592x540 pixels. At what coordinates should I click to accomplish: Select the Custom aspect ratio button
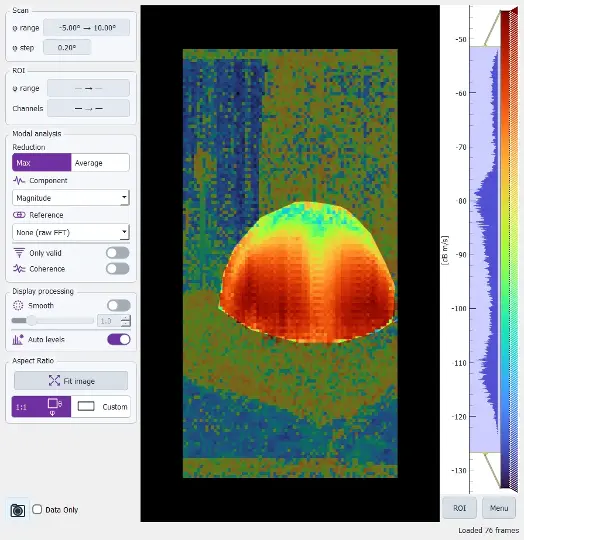(101, 407)
